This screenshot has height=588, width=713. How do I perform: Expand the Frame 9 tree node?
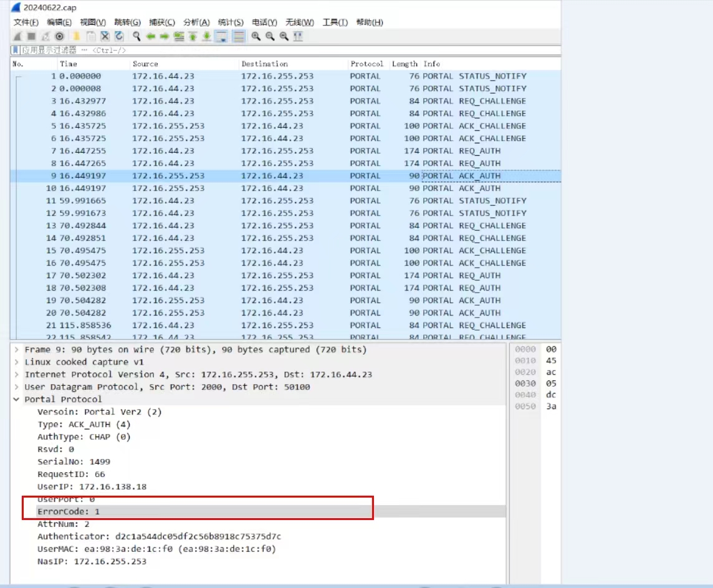click(17, 350)
